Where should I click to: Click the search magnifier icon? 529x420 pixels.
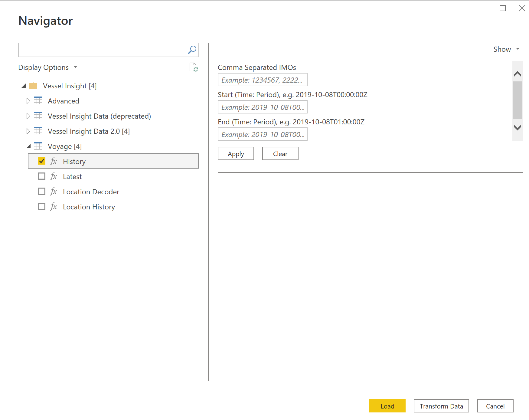click(192, 50)
